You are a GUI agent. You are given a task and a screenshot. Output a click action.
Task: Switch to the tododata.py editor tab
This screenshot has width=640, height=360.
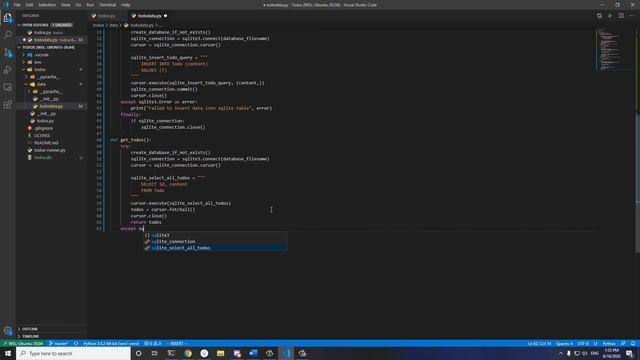pyautogui.click(x=150, y=16)
